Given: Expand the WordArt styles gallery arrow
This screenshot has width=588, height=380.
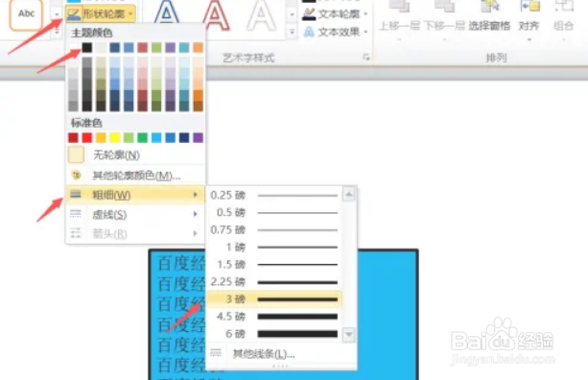Looking at the screenshot, I should 292,33.
